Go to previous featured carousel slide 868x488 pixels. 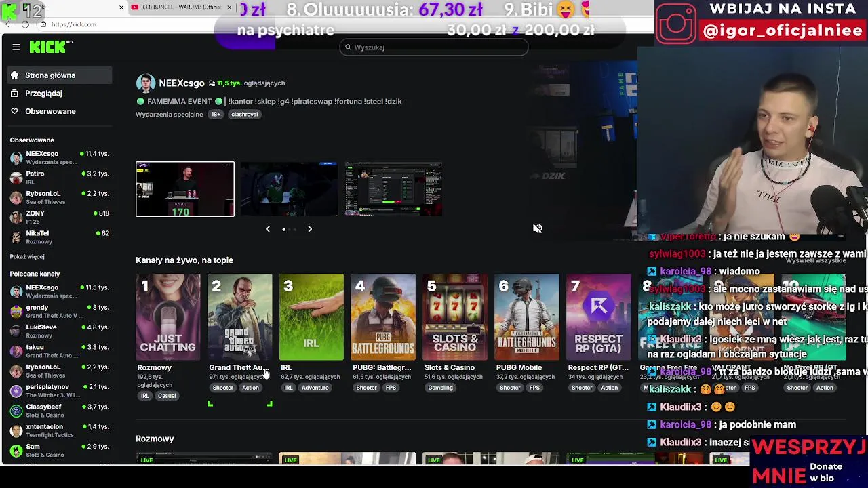pos(268,229)
